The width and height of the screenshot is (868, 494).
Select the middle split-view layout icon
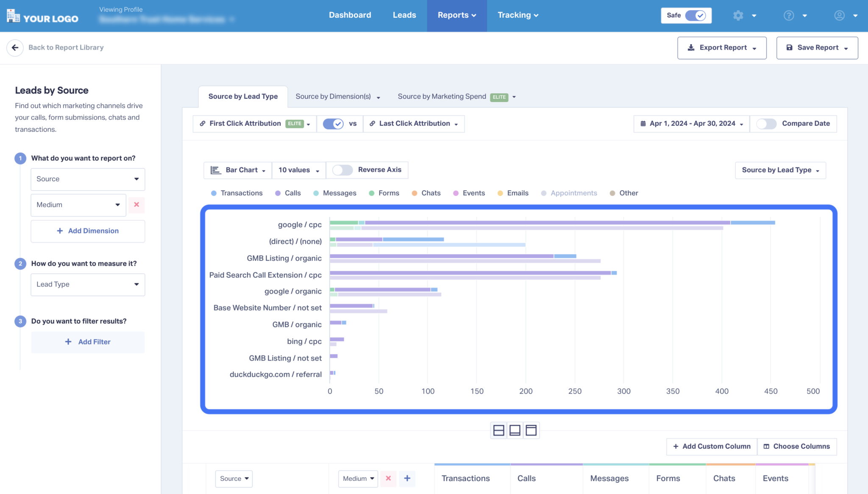tap(515, 430)
